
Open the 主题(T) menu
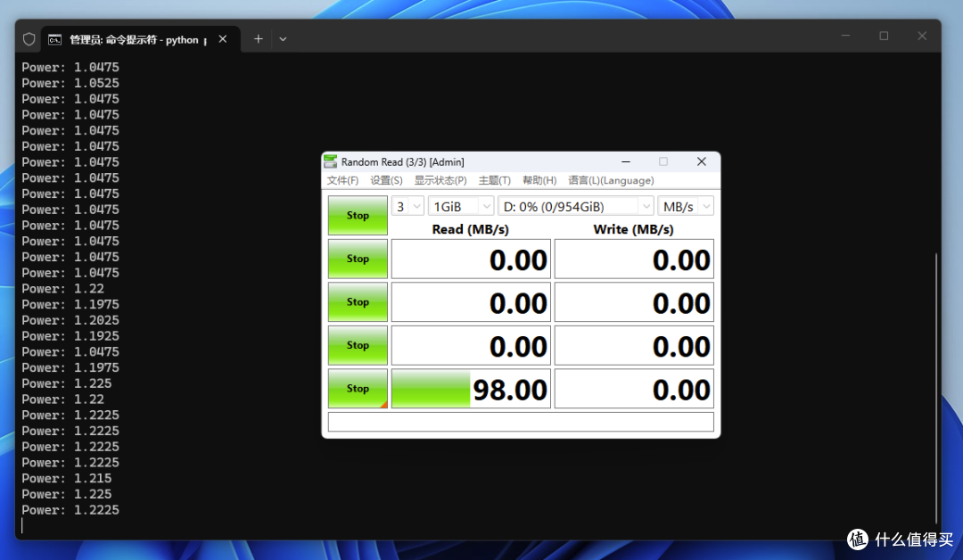point(494,180)
